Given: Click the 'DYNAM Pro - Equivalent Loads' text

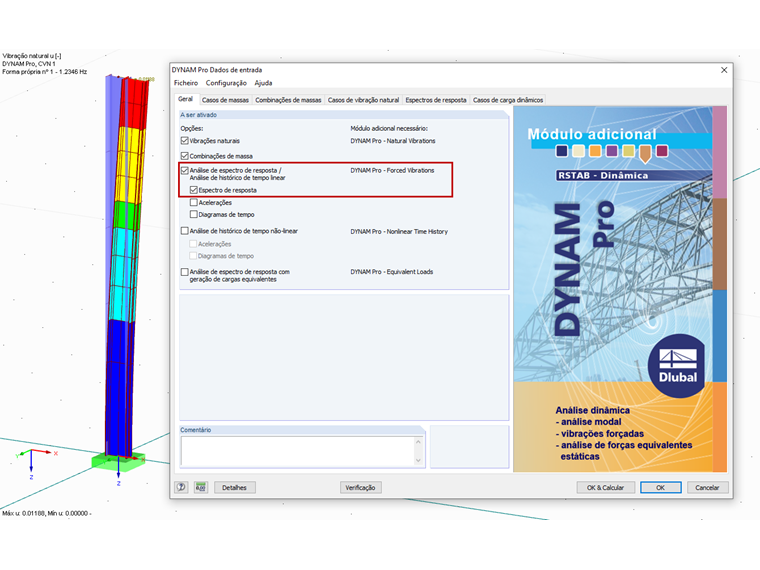Looking at the screenshot, I should pyautogui.click(x=392, y=272).
